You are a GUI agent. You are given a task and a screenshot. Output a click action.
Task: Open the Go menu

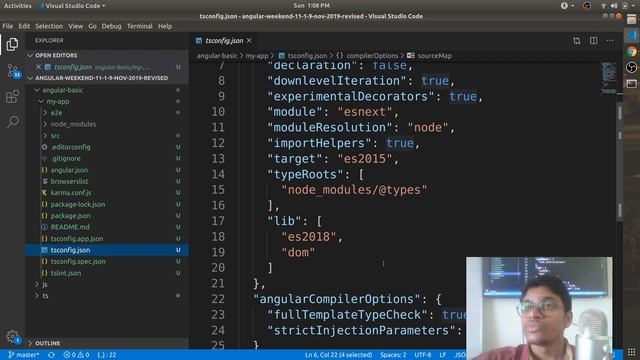coord(92,26)
